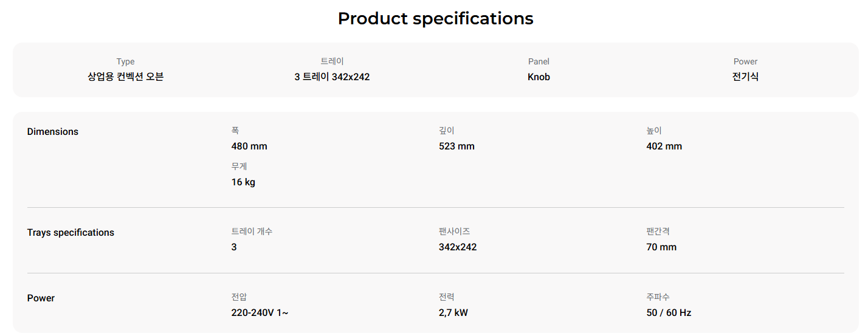Viewport: 868px width, 336px height.
Task: Click the Trays specifications section label
Action: (71, 233)
